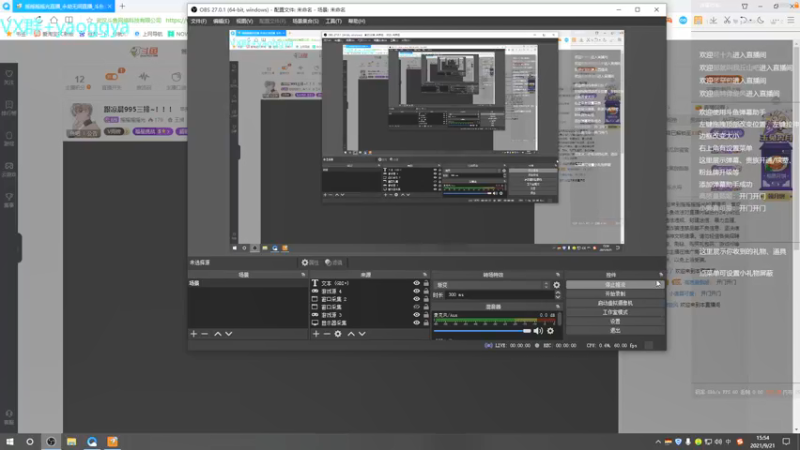The width and height of the screenshot is (800, 450).
Task: Click the OBS icon in the Windows taskbar
Action: click(51, 442)
